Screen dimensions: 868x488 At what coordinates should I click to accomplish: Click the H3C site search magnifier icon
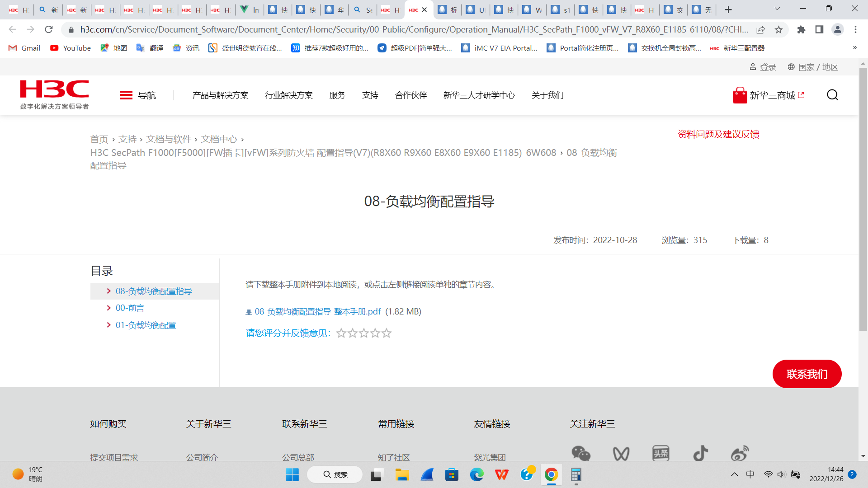832,95
